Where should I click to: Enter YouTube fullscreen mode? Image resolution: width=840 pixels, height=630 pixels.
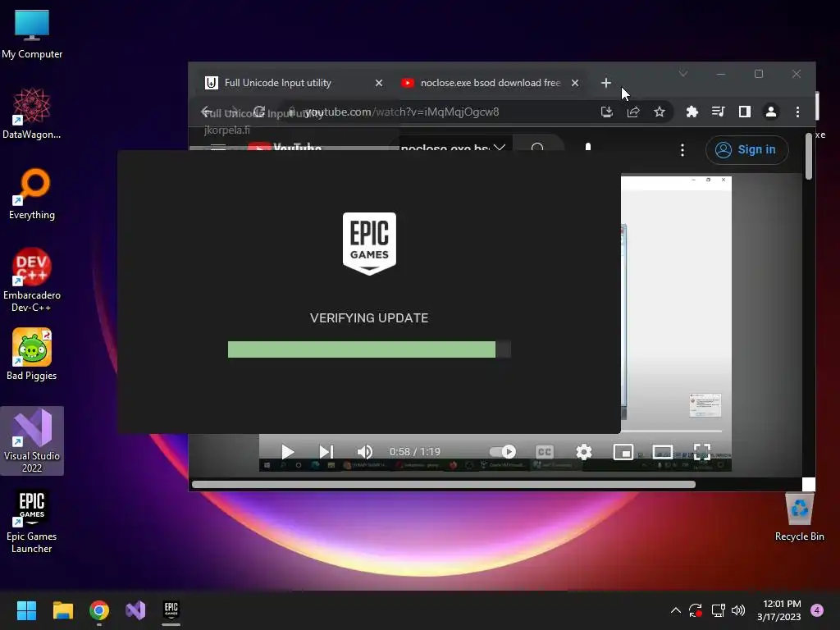tap(702, 452)
